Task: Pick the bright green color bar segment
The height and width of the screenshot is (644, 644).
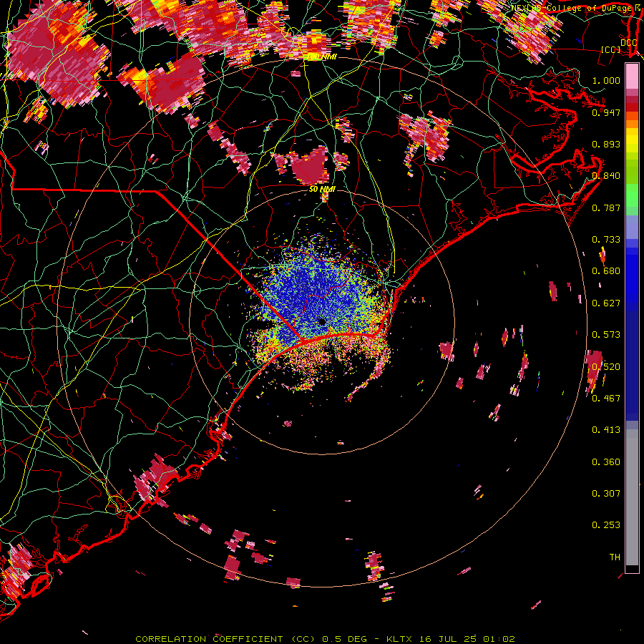Action: tap(632, 195)
